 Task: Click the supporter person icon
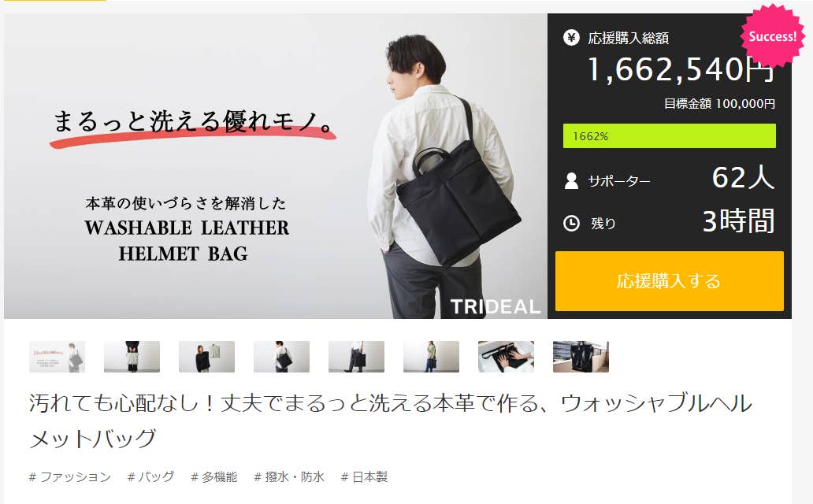(571, 180)
